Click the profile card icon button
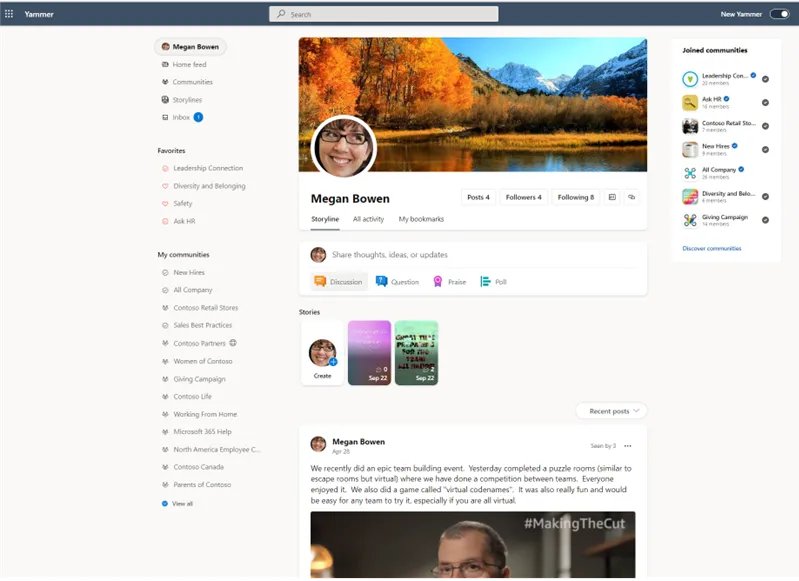Viewport: 799px width, 581px height. point(612,197)
